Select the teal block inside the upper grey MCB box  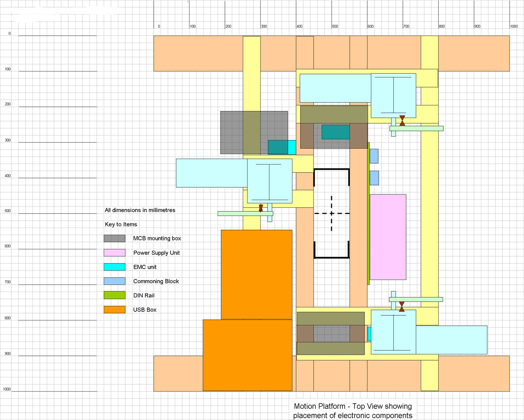pyautogui.click(x=336, y=132)
